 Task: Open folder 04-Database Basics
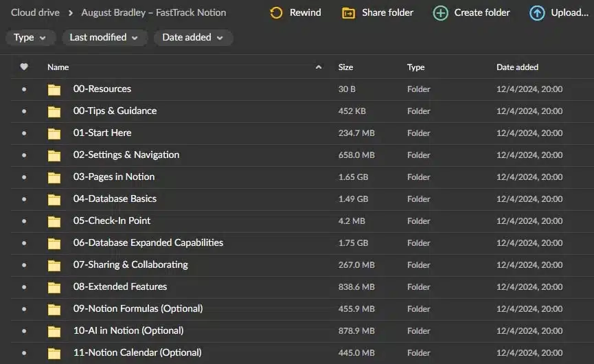[x=115, y=198]
